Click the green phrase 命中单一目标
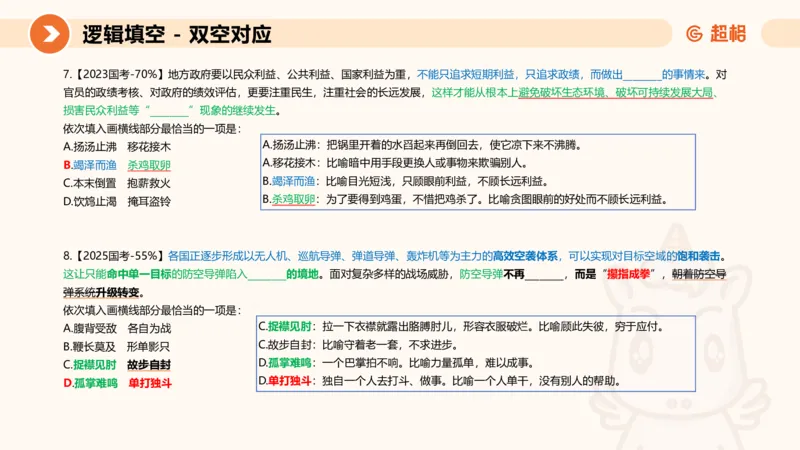Image resolution: width=800 pixels, height=450 pixels. (x=139, y=274)
